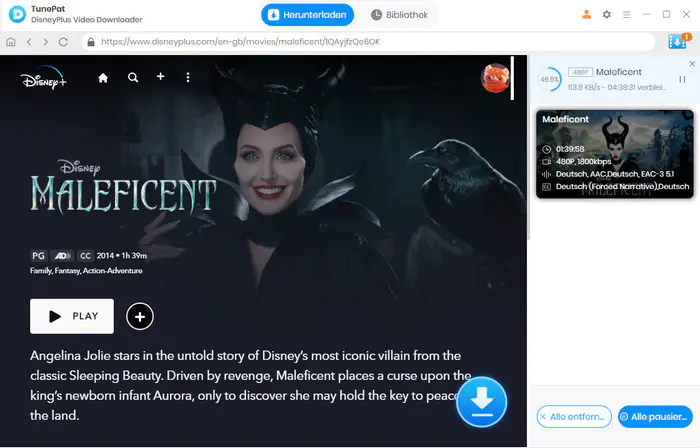Image resolution: width=700 pixels, height=448 pixels.
Task: Click the Family, Fantasy, Action-Adventure genres text
Action: pos(86,271)
